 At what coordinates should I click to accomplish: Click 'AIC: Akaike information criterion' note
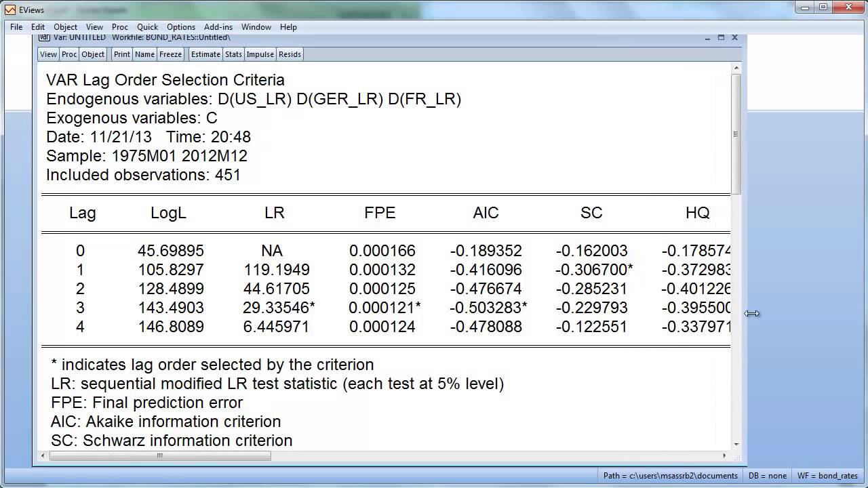[x=165, y=422]
